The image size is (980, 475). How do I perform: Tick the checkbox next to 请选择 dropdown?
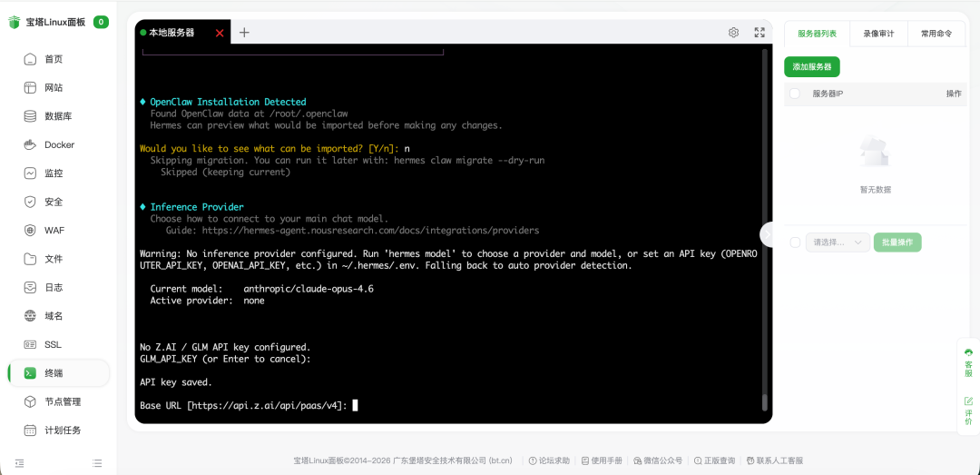coord(795,242)
